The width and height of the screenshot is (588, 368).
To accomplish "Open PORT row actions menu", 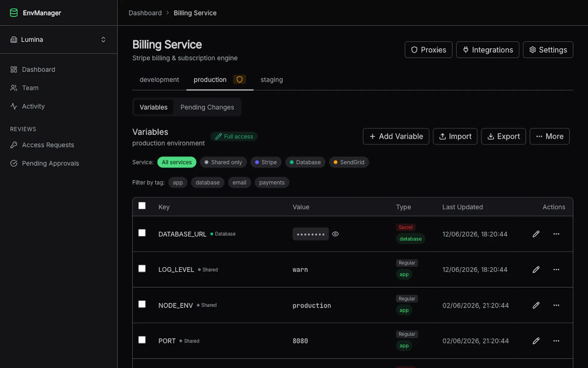I will pos(556,341).
